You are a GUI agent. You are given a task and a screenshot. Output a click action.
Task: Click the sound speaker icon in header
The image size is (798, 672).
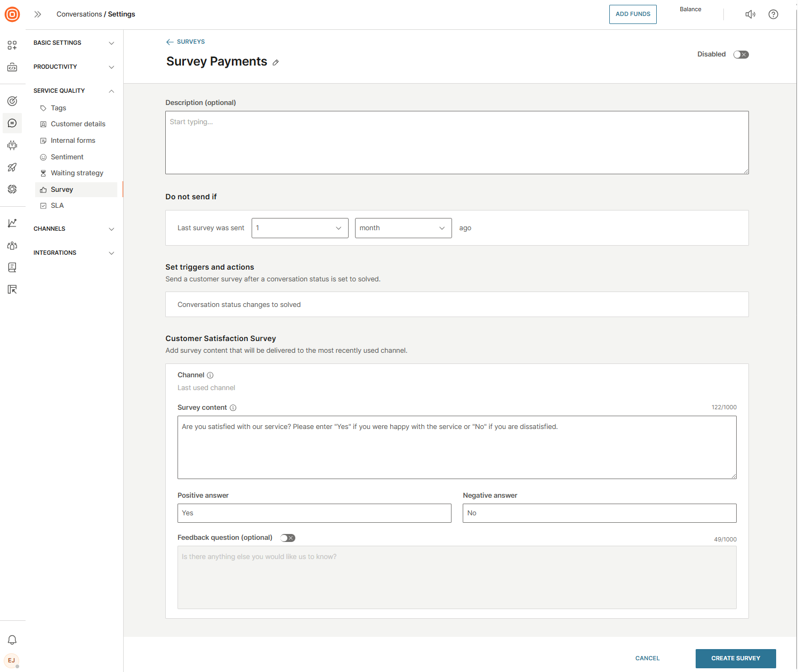click(750, 14)
